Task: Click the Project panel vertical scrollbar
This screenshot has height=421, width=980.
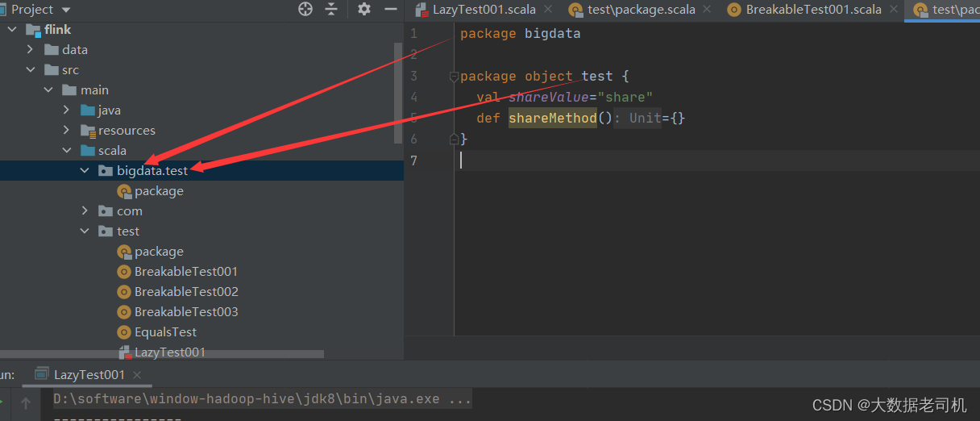Action: point(398,93)
